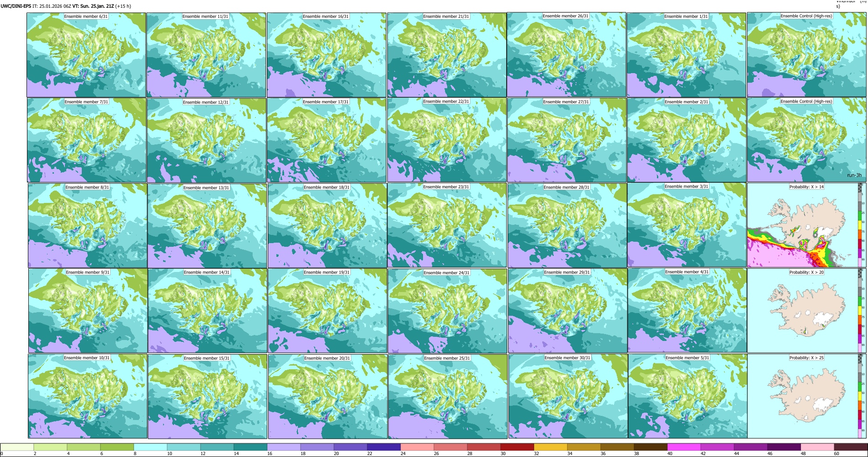Open the Ensemble member 24/31 map

447,311
